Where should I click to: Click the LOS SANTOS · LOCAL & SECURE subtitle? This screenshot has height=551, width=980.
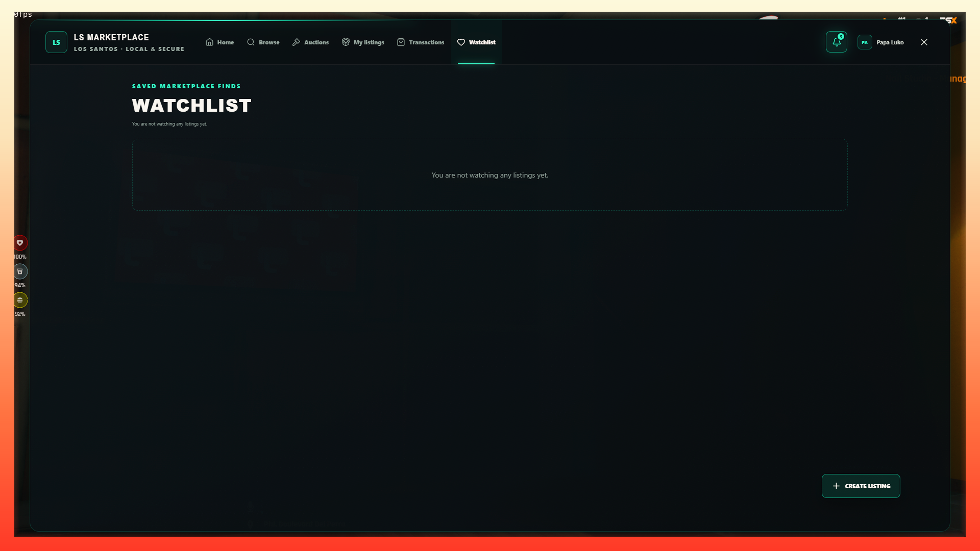[x=129, y=49]
